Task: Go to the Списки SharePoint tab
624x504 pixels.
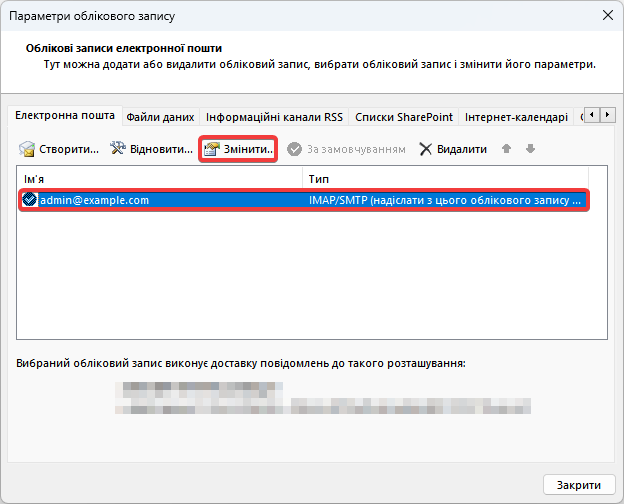Action: [x=404, y=117]
